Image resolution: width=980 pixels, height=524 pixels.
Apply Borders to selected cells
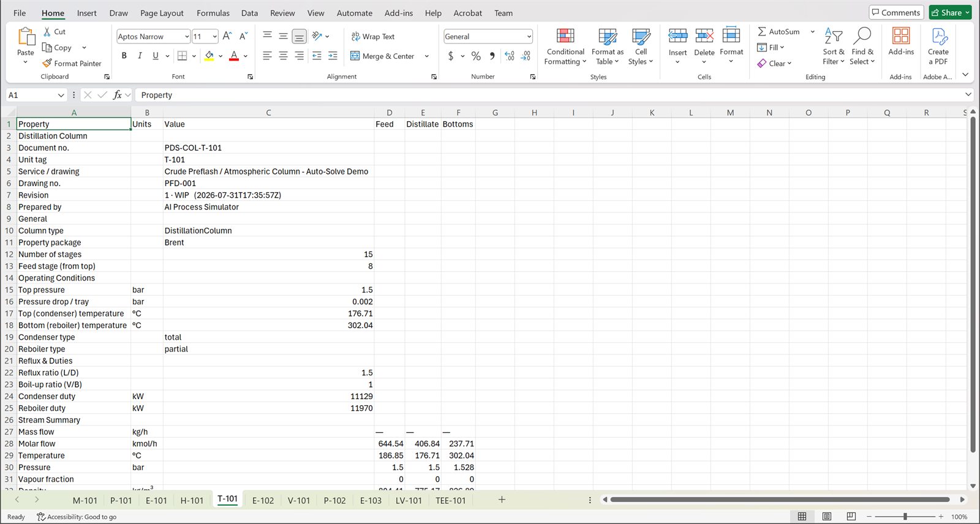click(182, 56)
